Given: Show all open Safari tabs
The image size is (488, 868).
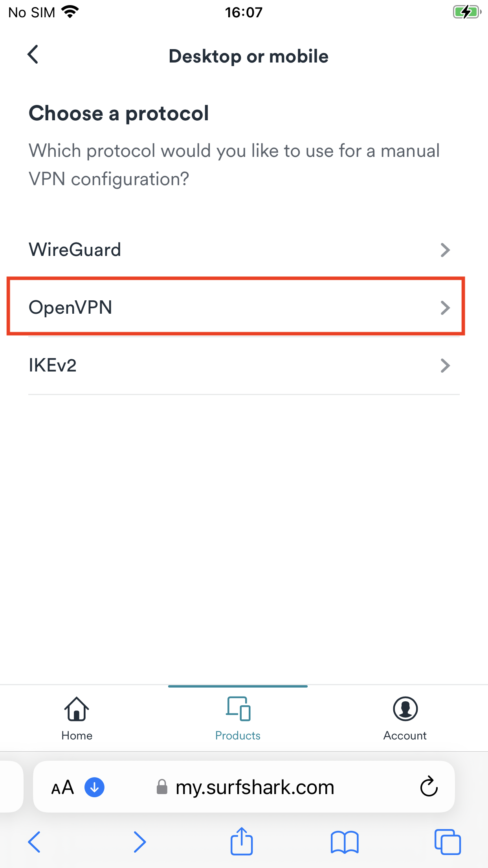Looking at the screenshot, I should click(448, 842).
